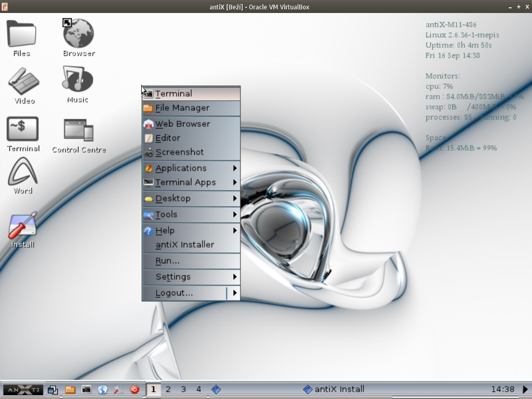Choose Web Browser in the menu
This screenshot has width=532, height=399.
click(191, 124)
